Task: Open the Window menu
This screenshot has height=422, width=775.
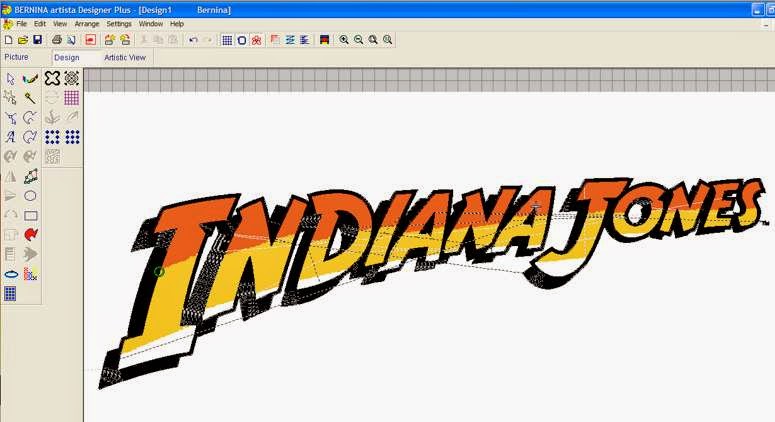Action: click(x=151, y=24)
